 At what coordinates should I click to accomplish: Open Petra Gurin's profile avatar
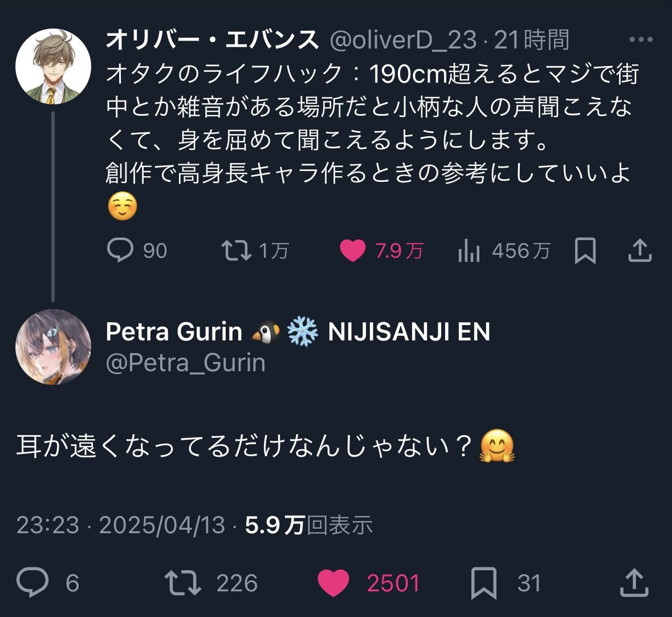(x=53, y=347)
